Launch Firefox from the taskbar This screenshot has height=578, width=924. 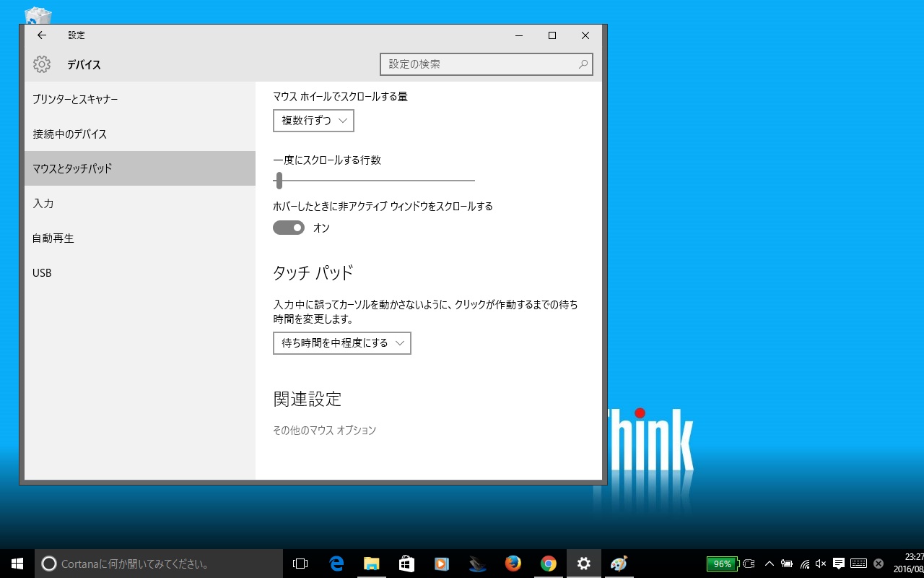[x=514, y=564]
